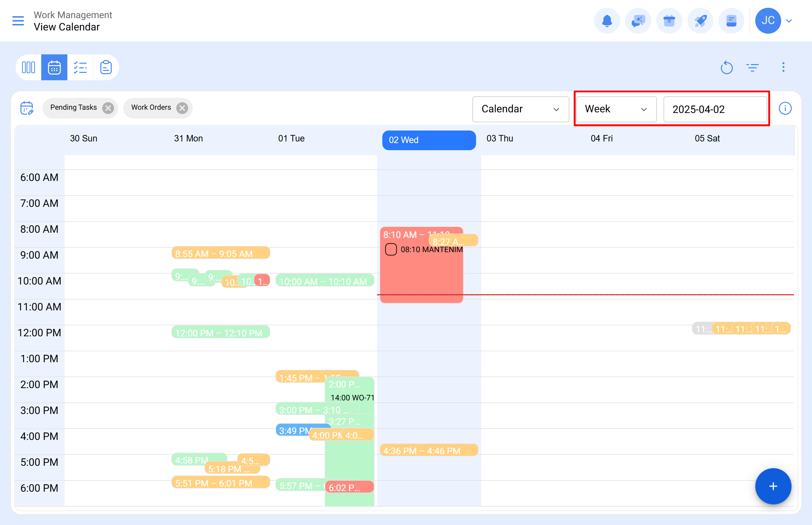The width and height of the screenshot is (812, 525).
Task: Click the 1:00 PM time label
Action: (x=39, y=359)
